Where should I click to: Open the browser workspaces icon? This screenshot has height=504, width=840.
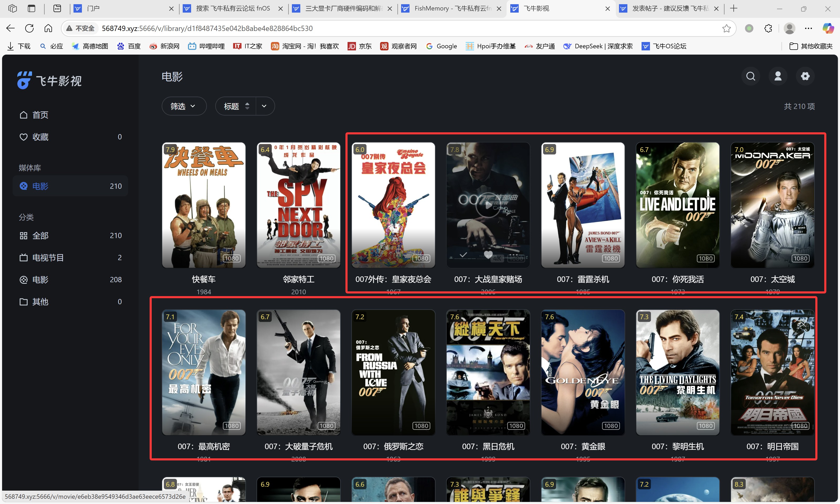13,8
